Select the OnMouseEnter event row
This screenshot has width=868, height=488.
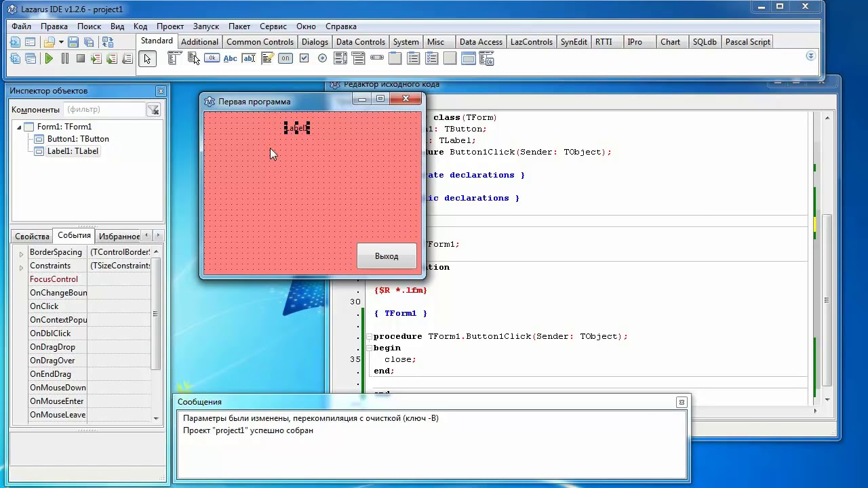[89, 401]
